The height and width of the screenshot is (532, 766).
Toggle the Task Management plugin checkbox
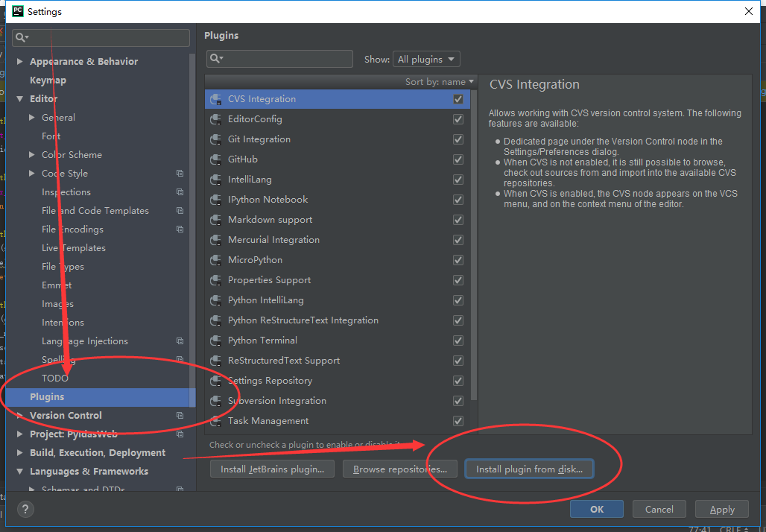(x=458, y=421)
